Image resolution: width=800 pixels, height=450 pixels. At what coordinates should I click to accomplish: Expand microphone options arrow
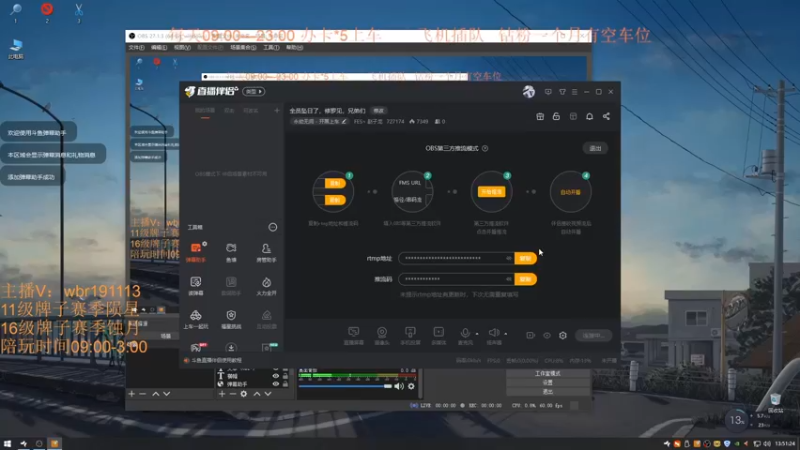477,334
